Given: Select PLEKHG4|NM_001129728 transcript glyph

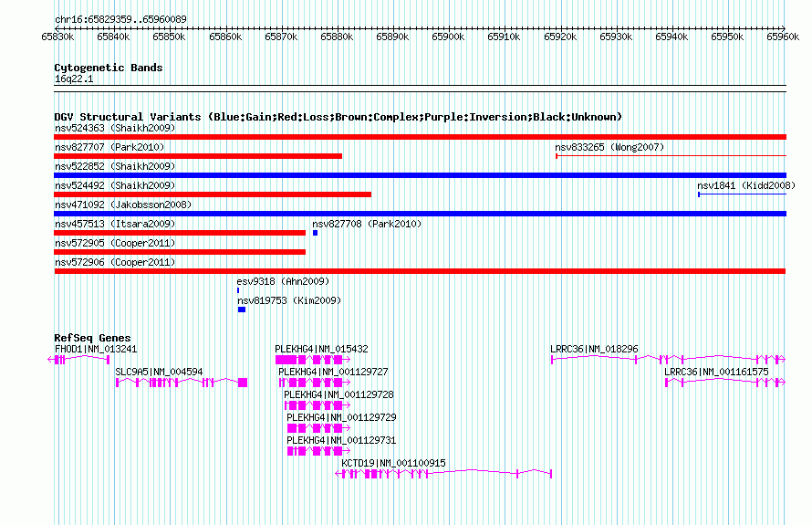Looking at the screenshot, I should (318, 405).
